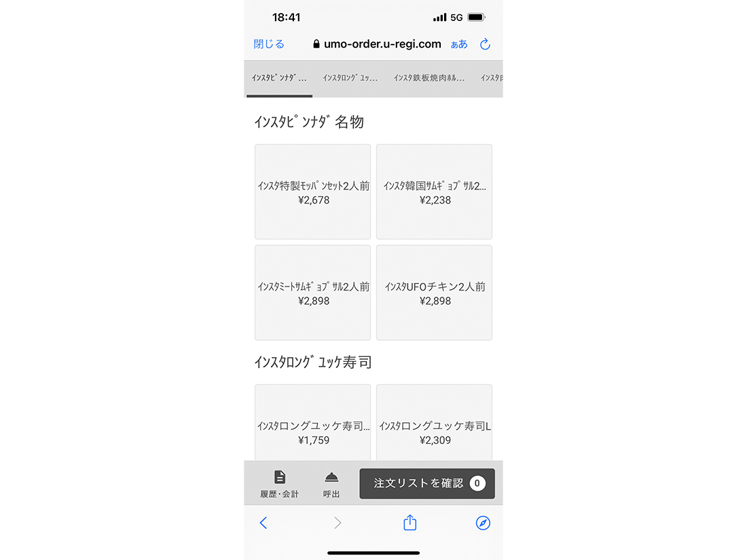Select インスタ韓国サムギョプサル ¥2,238 item

434,192
